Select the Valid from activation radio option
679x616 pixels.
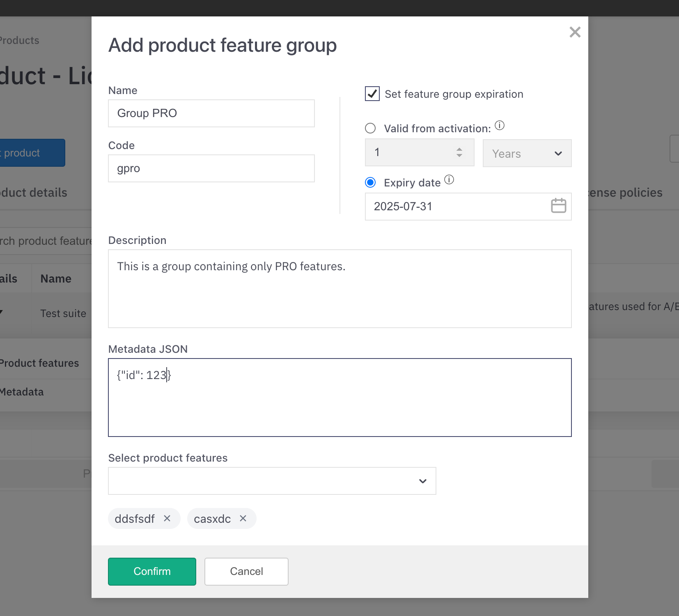click(370, 129)
